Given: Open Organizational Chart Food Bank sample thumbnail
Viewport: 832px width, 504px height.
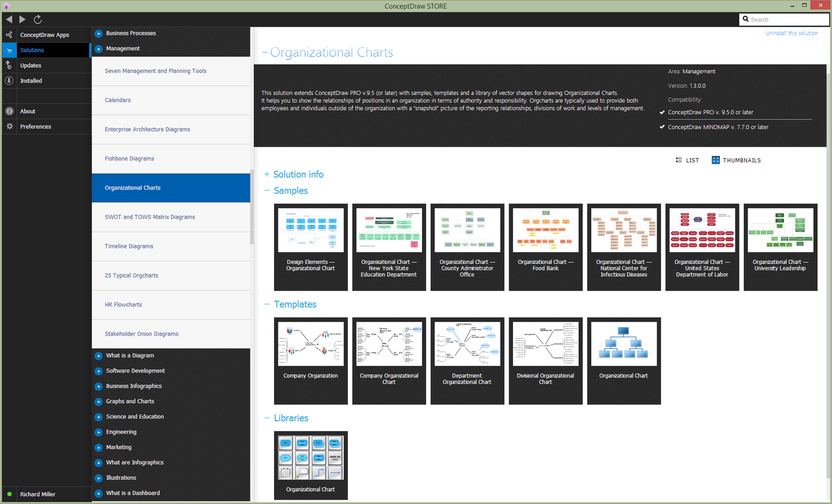Looking at the screenshot, I should [546, 247].
